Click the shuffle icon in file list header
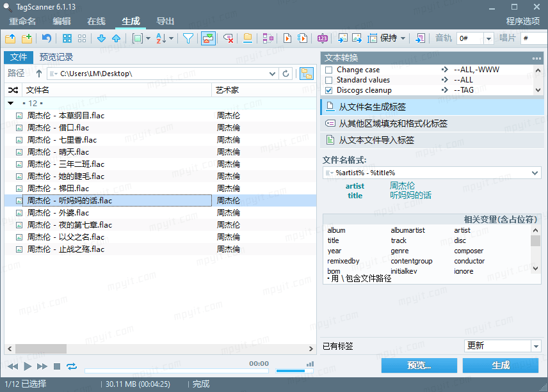This screenshot has width=548, height=392. click(13, 90)
